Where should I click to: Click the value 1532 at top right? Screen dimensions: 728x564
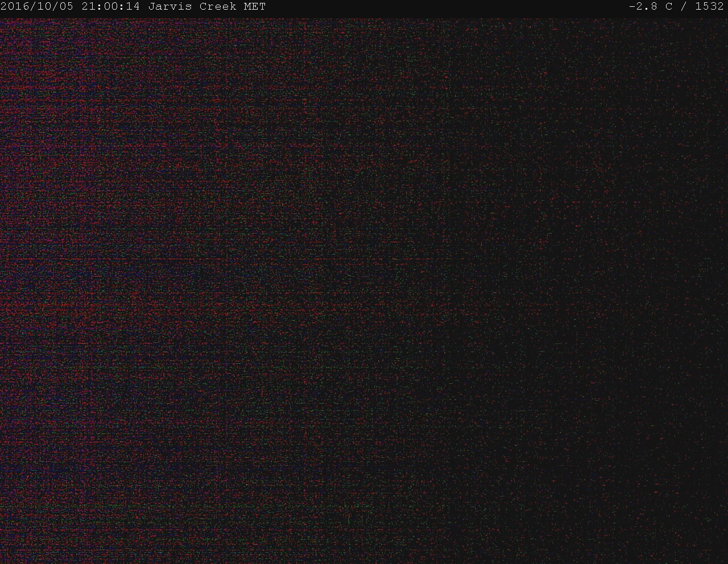709,7
